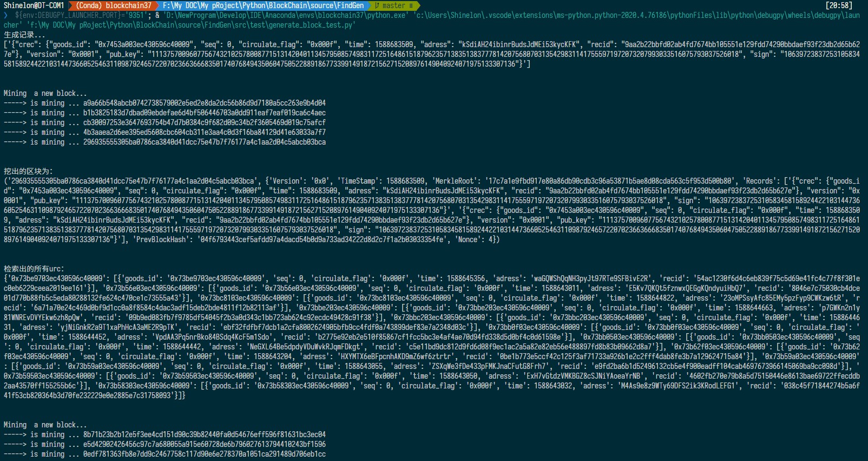Click the [20:58] clock in the prompt
The height and width of the screenshot is (461, 868).
click(839, 5)
